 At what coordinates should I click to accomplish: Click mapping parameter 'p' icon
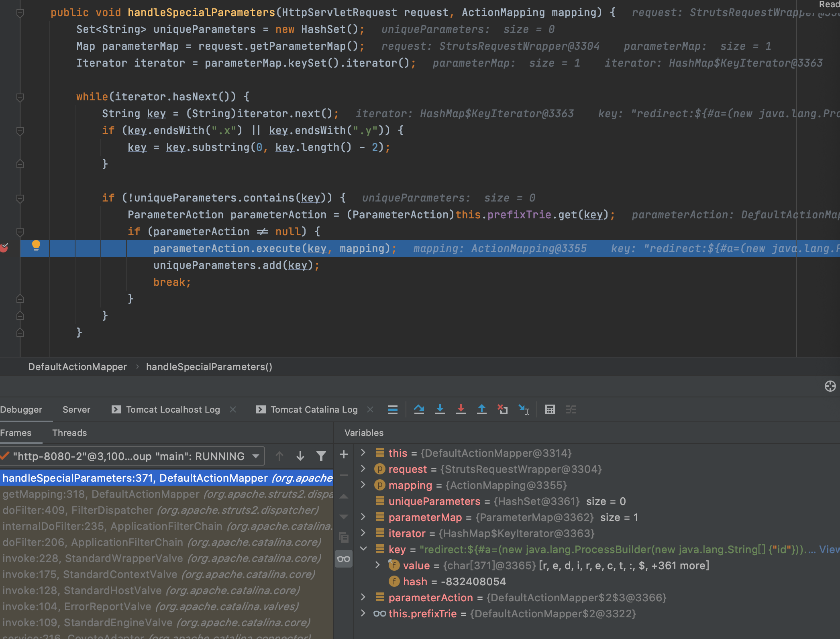tap(379, 485)
